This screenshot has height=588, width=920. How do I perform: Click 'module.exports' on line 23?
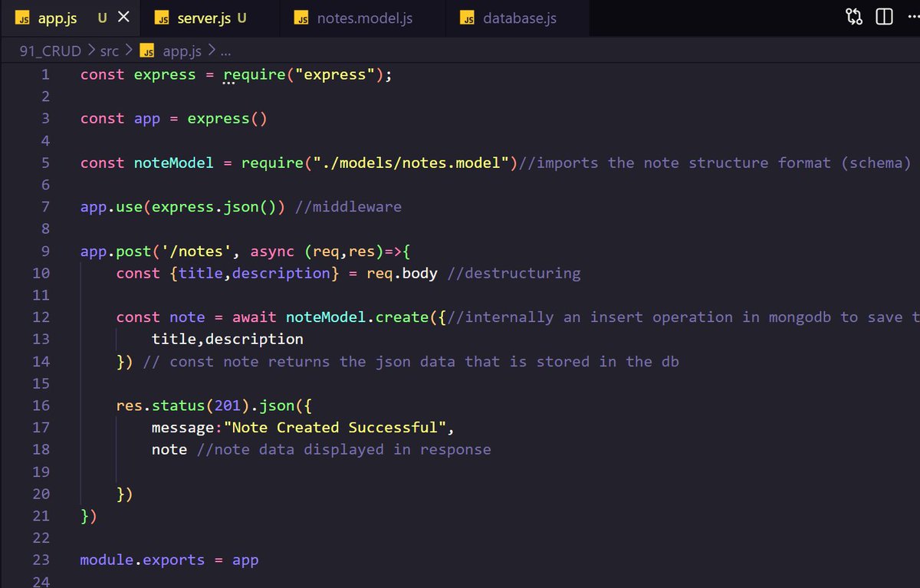tap(143, 560)
